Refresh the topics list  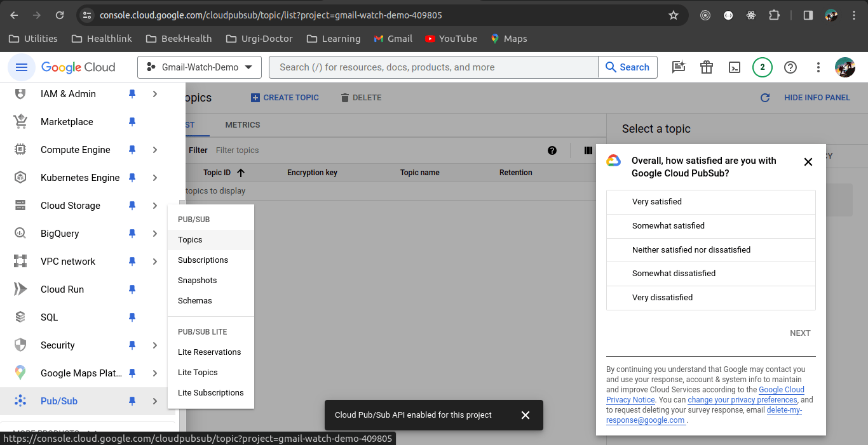764,97
